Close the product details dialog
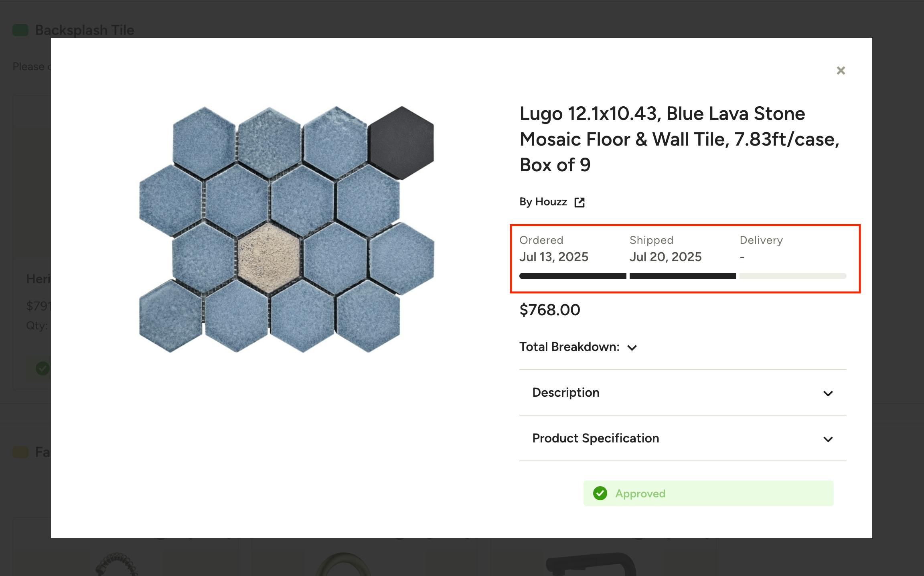 (x=841, y=71)
